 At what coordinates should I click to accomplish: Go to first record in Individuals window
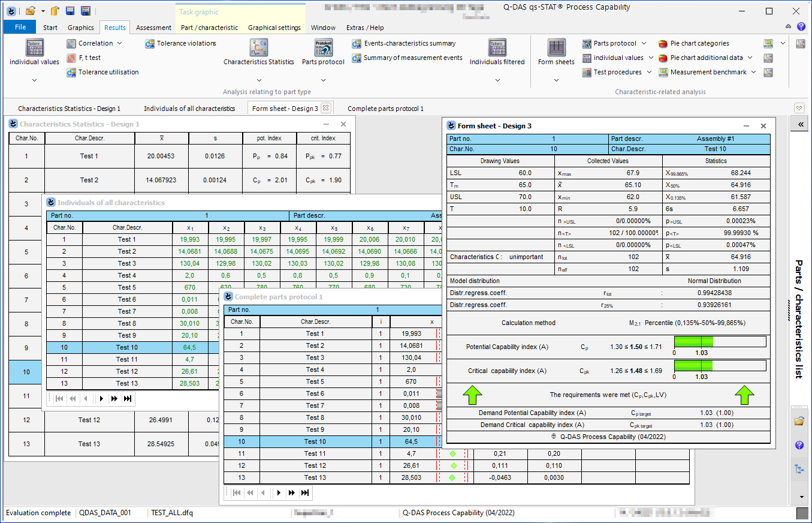pos(59,398)
